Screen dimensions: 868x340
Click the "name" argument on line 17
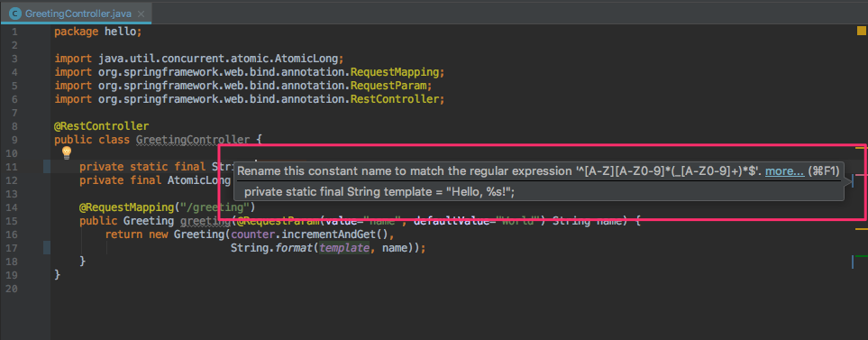[395, 248]
